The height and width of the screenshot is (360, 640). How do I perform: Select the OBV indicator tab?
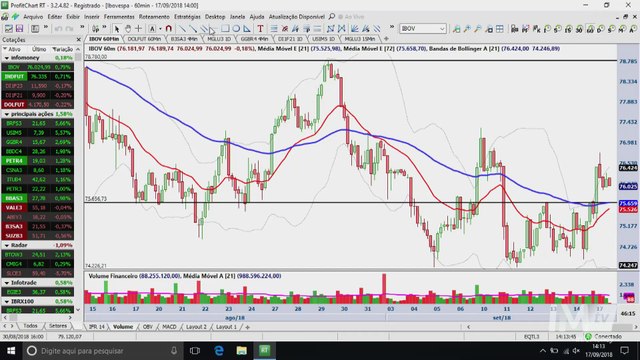tap(147, 327)
